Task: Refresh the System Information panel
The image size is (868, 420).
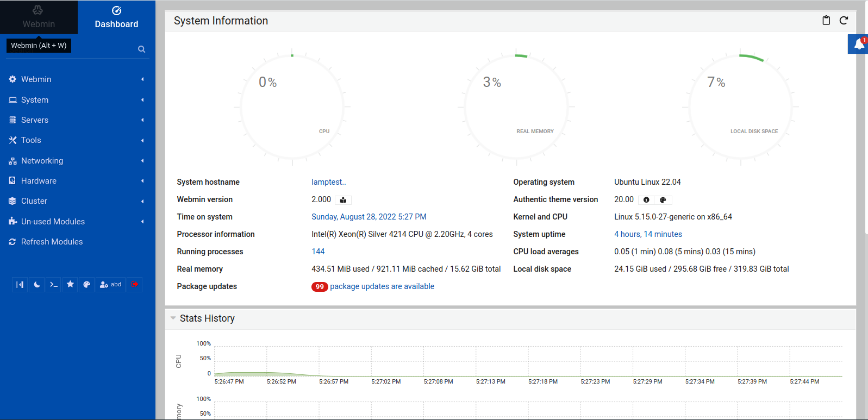Action: [844, 21]
